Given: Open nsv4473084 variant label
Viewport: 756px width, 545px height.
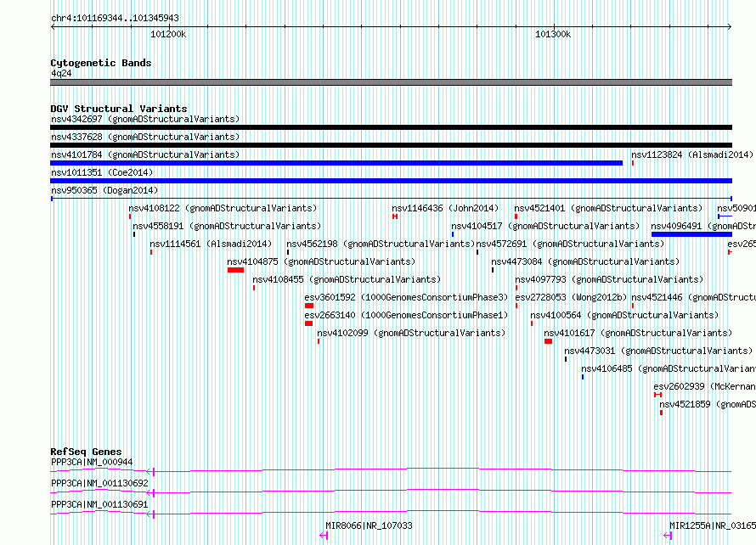Looking at the screenshot, I should click(585, 261).
